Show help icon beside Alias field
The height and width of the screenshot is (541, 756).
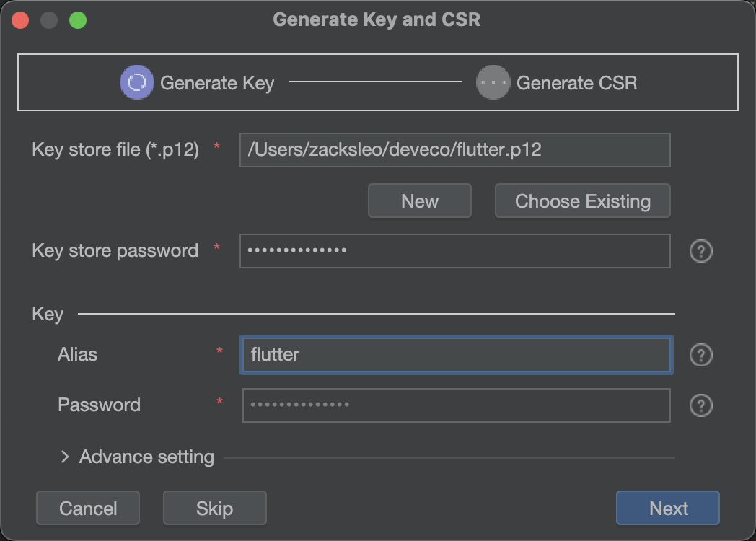701,355
